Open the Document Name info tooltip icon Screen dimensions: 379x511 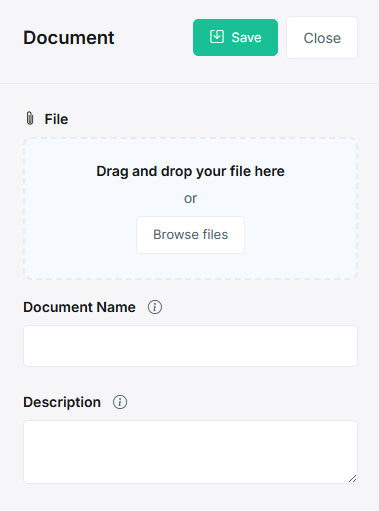click(155, 307)
